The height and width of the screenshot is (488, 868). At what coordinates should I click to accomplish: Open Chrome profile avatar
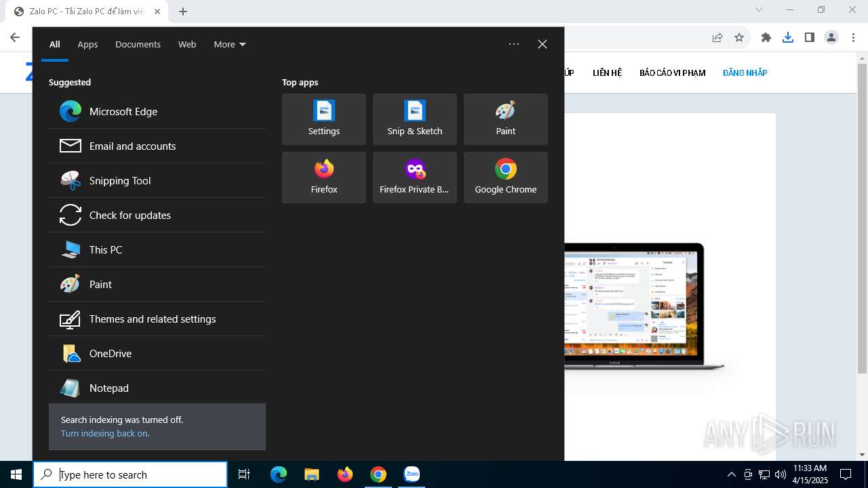coord(831,37)
